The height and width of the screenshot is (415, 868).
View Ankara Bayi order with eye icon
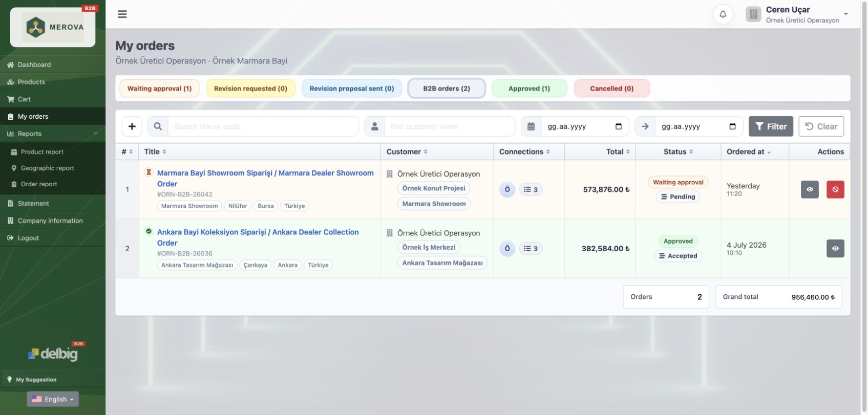pos(835,249)
